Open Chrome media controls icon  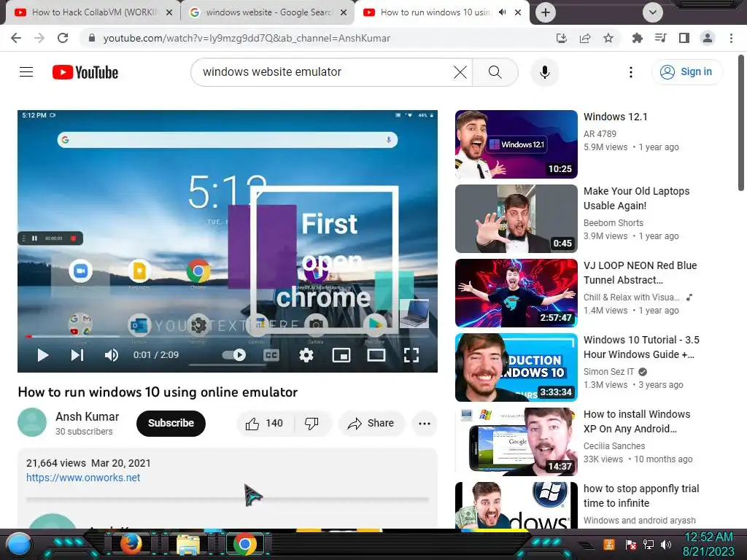click(660, 38)
